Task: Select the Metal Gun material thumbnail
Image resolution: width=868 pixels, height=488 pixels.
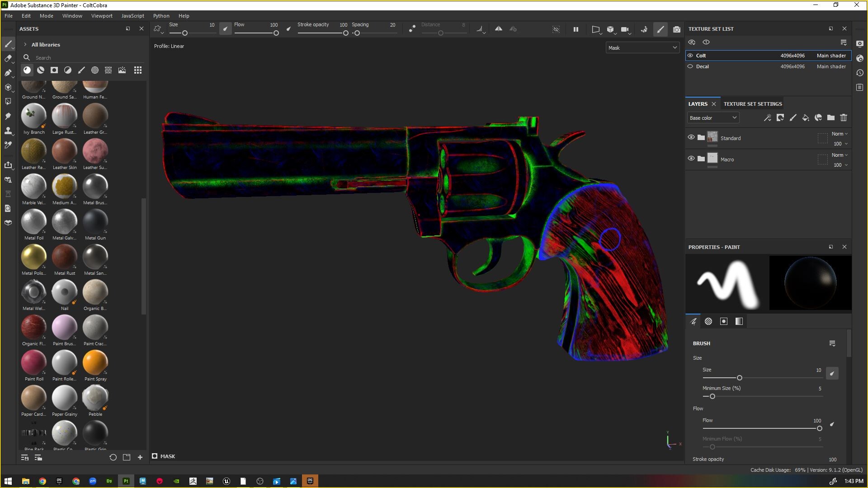Action: click(95, 222)
